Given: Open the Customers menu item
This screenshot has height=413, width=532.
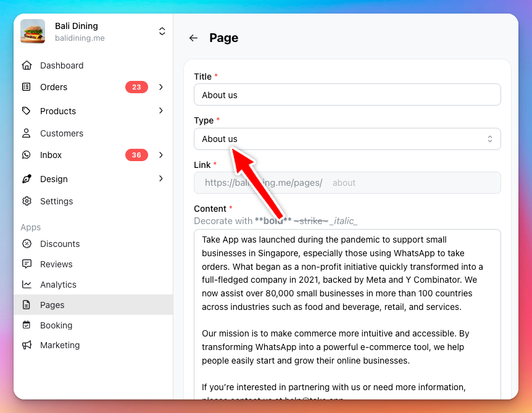Looking at the screenshot, I should (93, 133).
